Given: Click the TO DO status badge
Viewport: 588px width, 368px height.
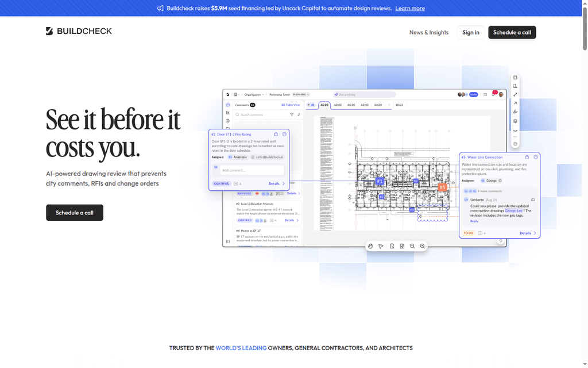Looking at the screenshot, I should [469, 233].
